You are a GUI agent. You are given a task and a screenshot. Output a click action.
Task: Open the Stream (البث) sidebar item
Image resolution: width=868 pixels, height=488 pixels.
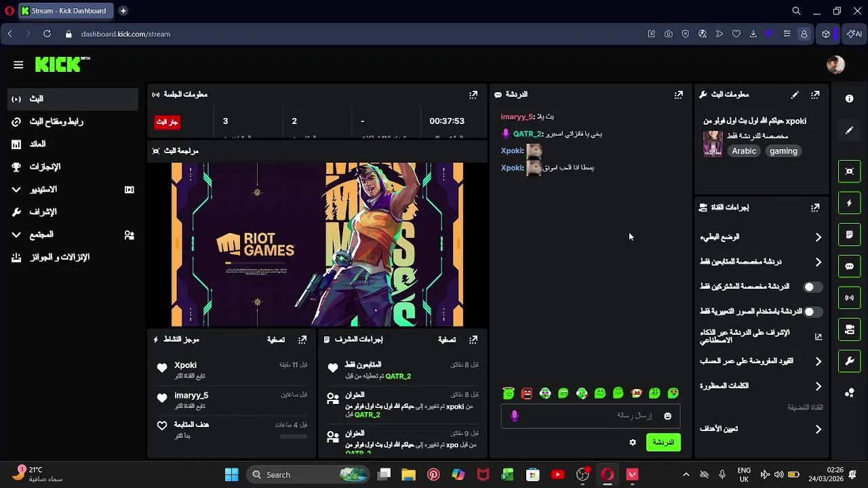[73, 99]
